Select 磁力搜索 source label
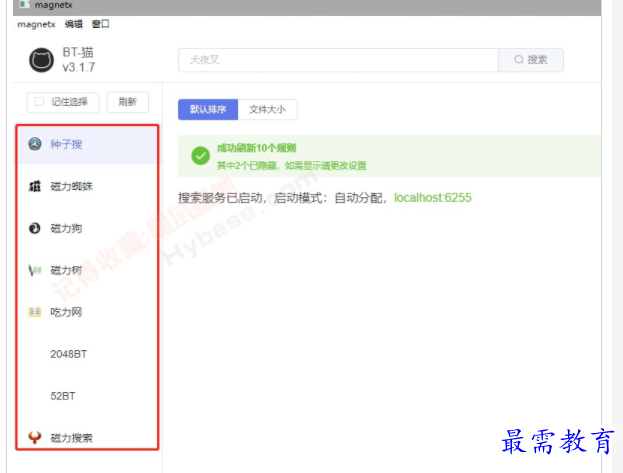The width and height of the screenshot is (623, 473). 72,438
